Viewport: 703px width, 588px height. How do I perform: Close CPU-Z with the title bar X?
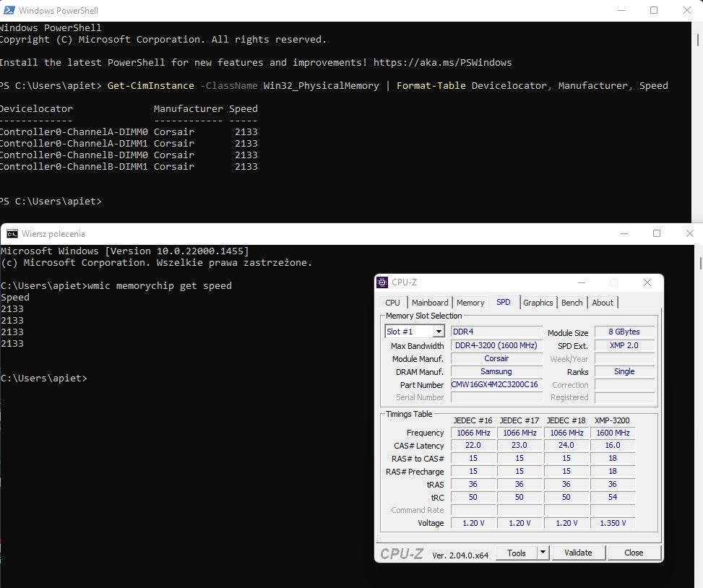pos(647,282)
